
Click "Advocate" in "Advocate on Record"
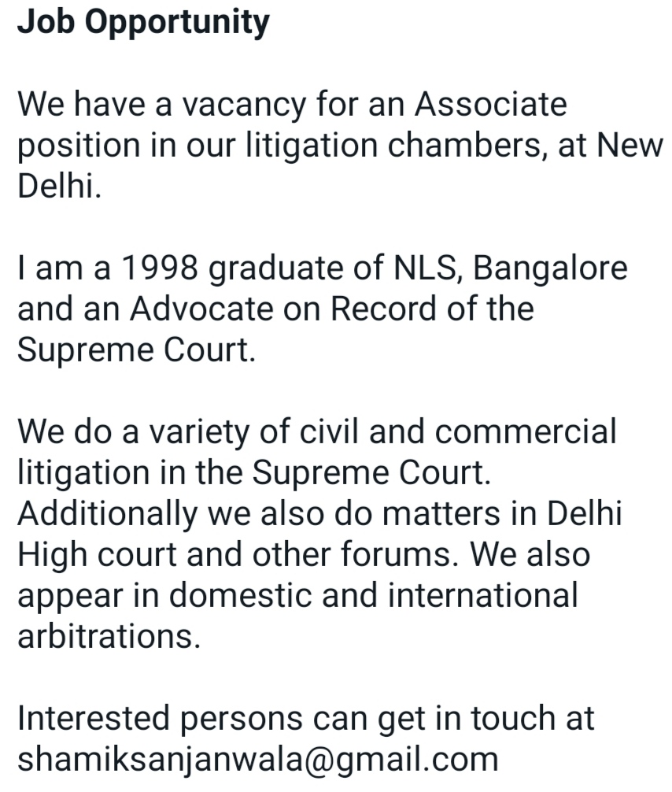201,309
